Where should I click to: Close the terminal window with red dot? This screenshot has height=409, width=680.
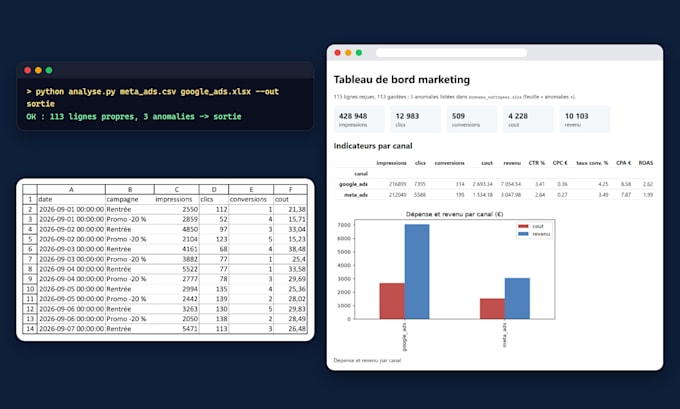click(x=27, y=70)
